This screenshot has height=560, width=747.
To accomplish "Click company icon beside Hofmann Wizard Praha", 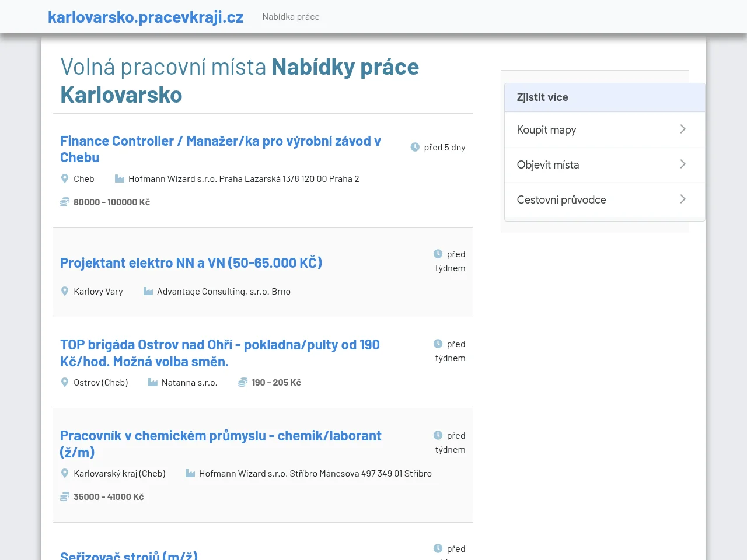I will pos(120,178).
